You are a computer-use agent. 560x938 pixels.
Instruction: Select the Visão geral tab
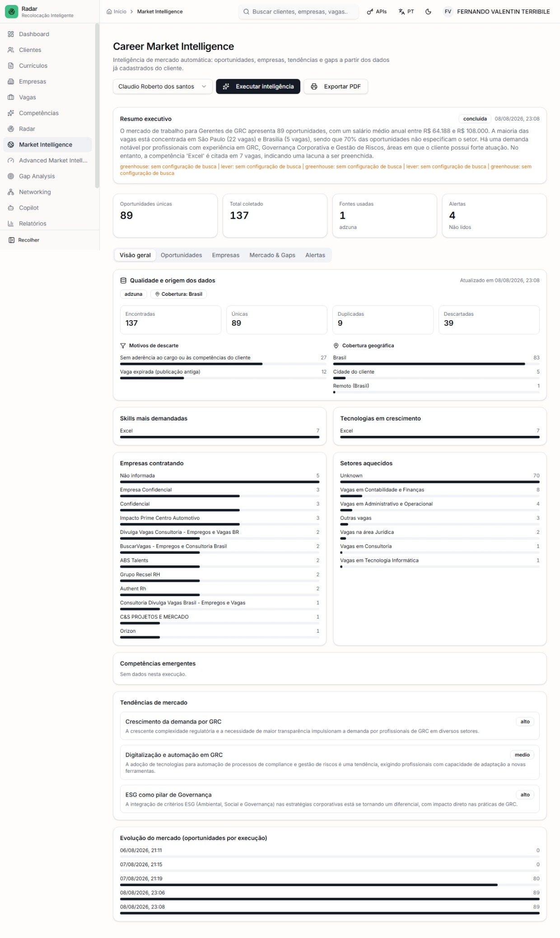[135, 255]
